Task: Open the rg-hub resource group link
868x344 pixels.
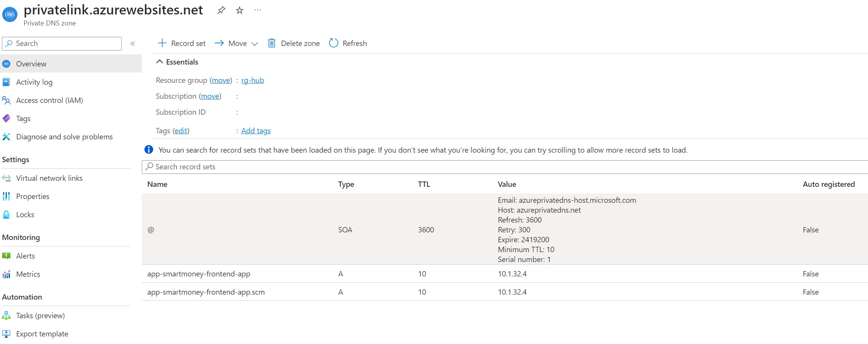Action: tap(252, 80)
